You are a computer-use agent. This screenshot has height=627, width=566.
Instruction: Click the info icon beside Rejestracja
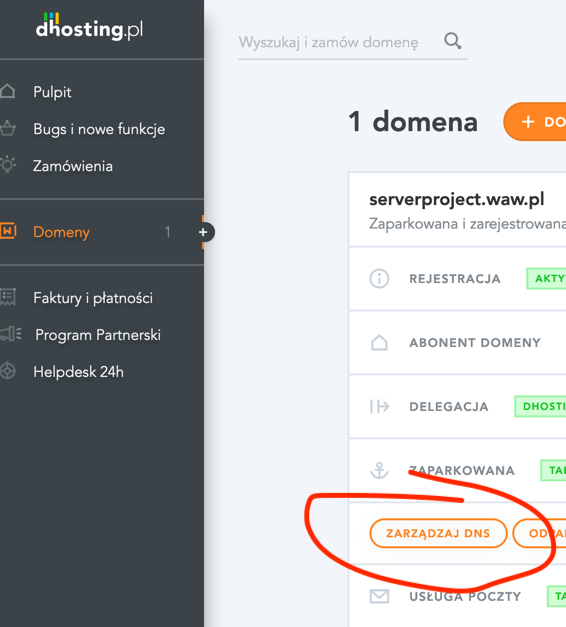coord(379,278)
